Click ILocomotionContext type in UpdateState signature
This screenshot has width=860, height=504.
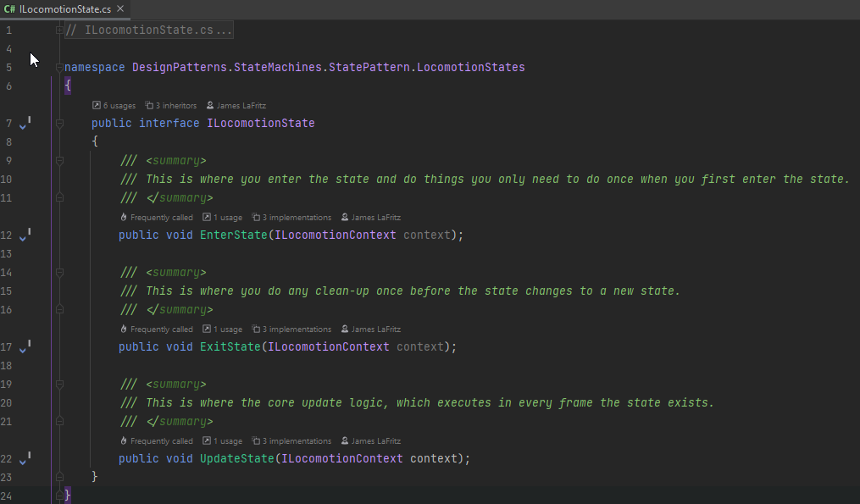tap(341, 459)
